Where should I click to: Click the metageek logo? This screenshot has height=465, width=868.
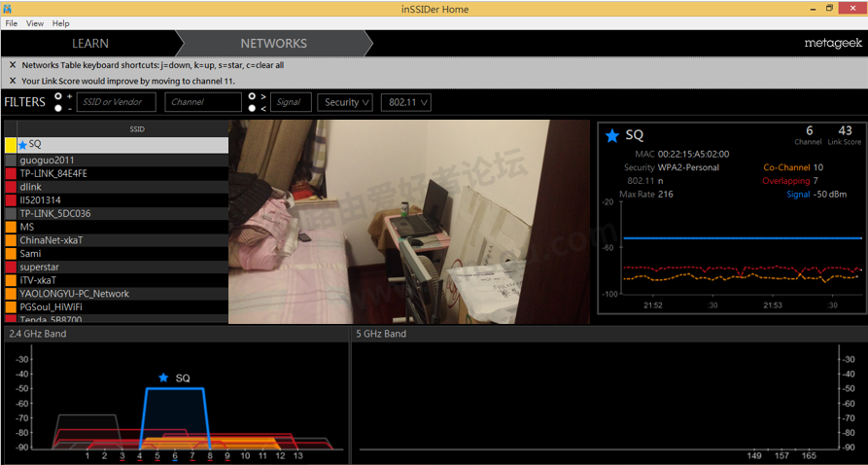point(833,43)
